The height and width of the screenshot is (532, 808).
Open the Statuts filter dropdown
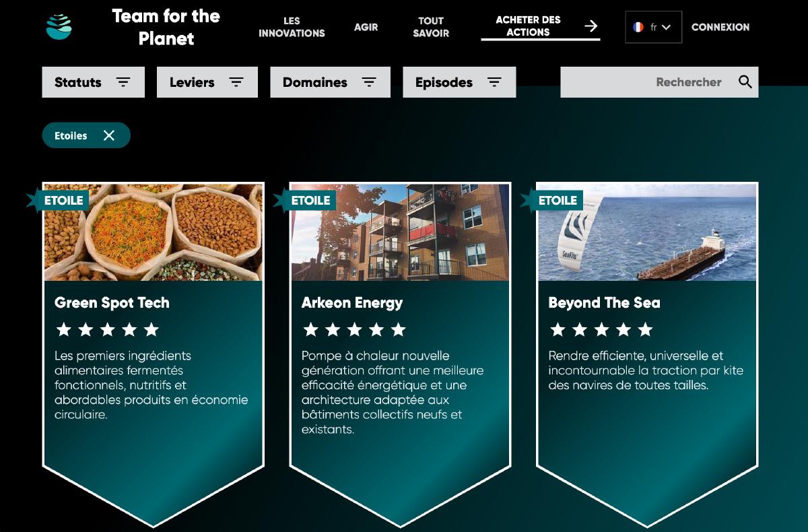[x=93, y=82]
